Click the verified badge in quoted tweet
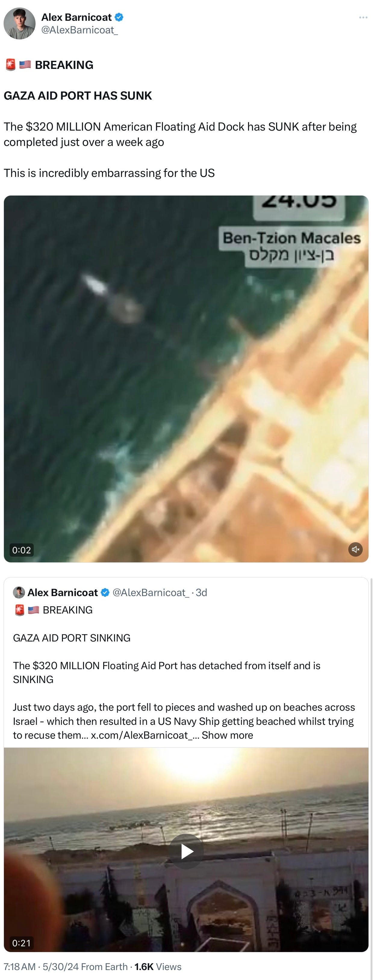 (x=105, y=592)
